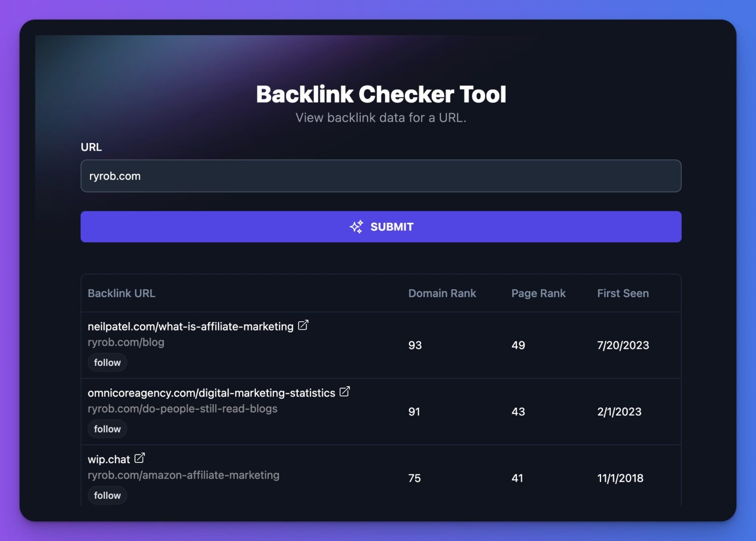Toggle follow status for the omnicoreagency.com backlink

click(107, 428)
